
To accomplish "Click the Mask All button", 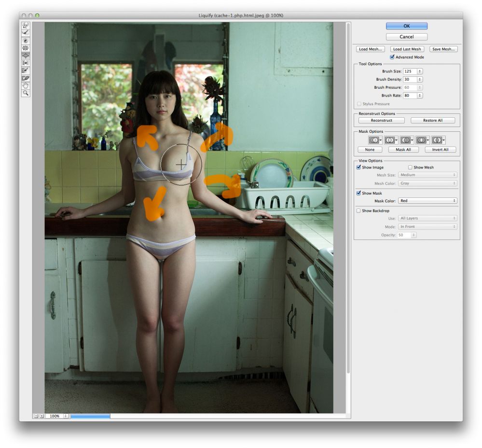I will click(403, 150).
